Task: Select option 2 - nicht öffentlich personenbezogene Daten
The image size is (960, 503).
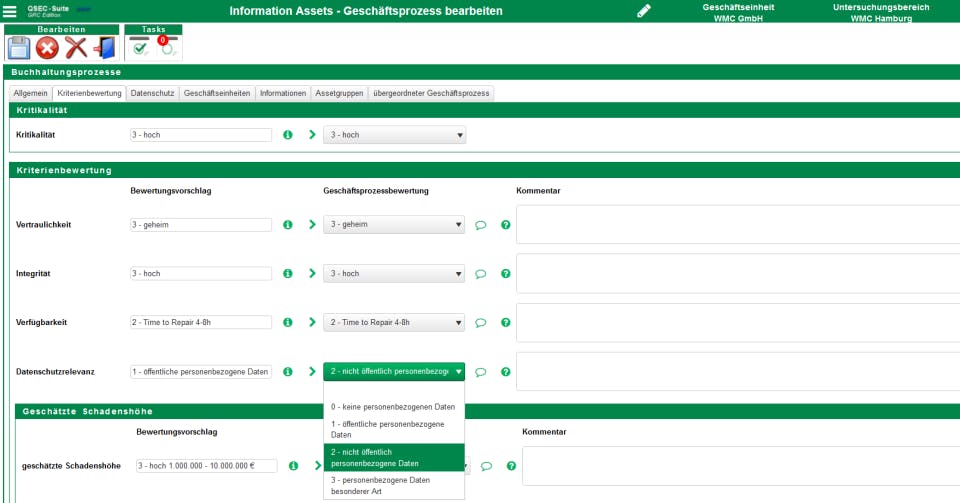Action: (394, 458)
